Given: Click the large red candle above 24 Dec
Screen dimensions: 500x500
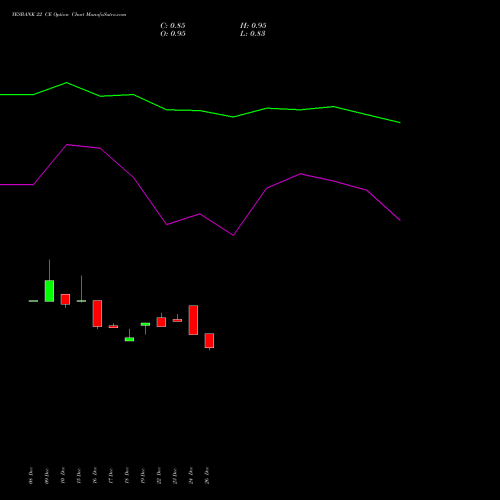Looking at the screenshot, I should 193,320.
